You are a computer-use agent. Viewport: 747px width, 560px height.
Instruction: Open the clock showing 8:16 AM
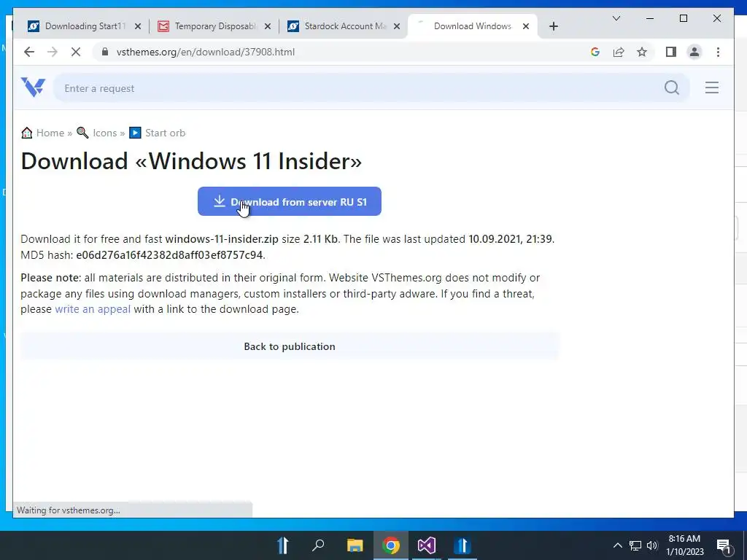pos(684,545)
